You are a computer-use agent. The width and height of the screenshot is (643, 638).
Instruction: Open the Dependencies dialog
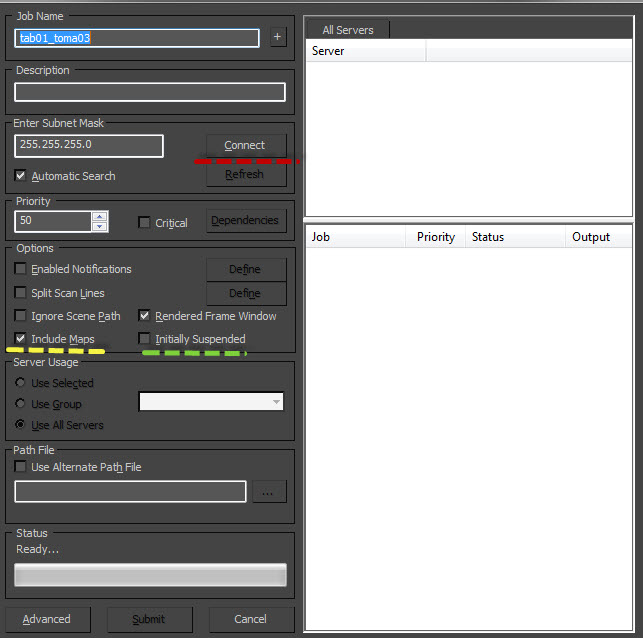tap(246, 221)
